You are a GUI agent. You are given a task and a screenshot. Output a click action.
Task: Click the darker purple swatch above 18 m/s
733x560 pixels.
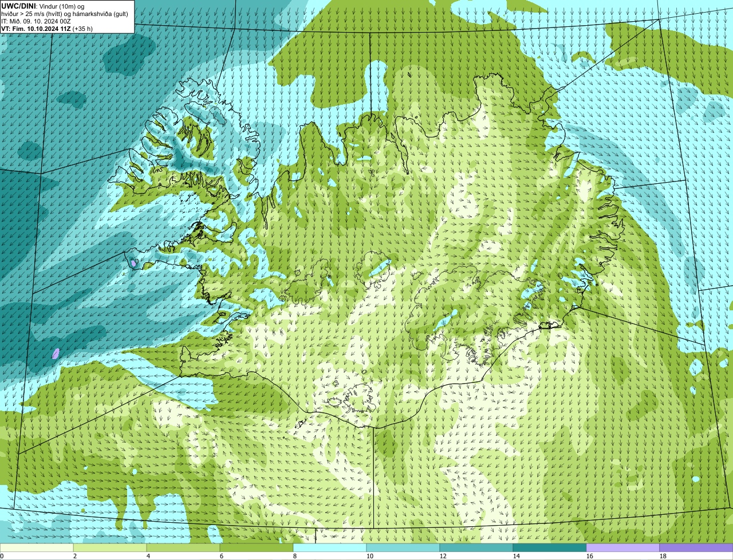(x=696, y=547)
